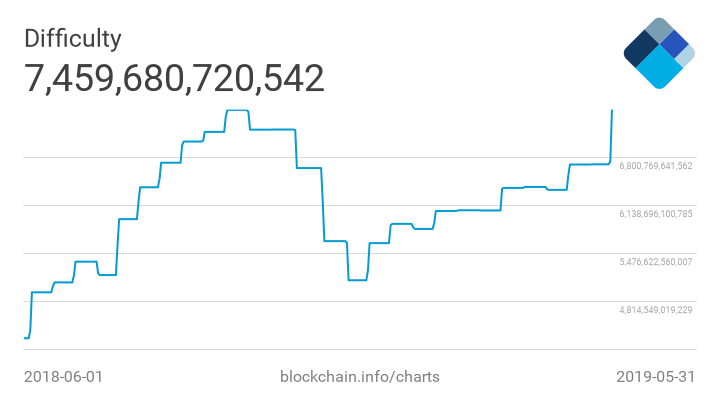This screenshot has height=405, width=720.
Task: Click the final vertical spike at the line's end
Action: click(x=611, y=135)
